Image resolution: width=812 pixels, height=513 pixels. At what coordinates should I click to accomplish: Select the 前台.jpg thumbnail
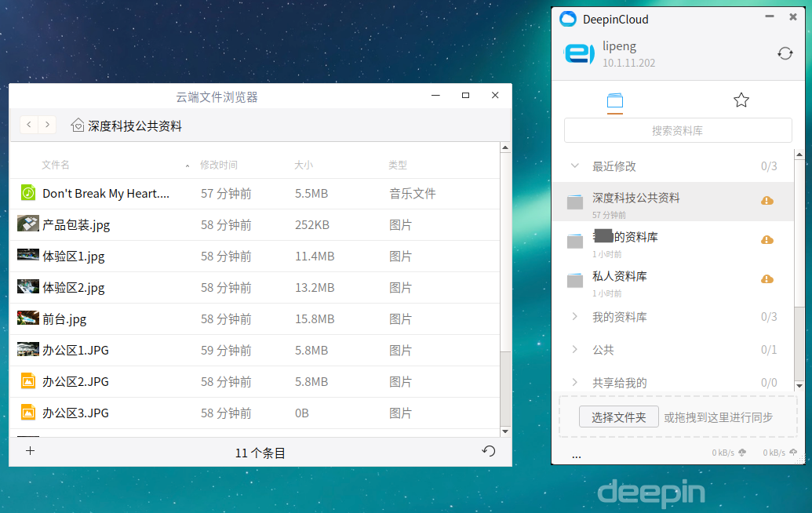coord(28,318)
